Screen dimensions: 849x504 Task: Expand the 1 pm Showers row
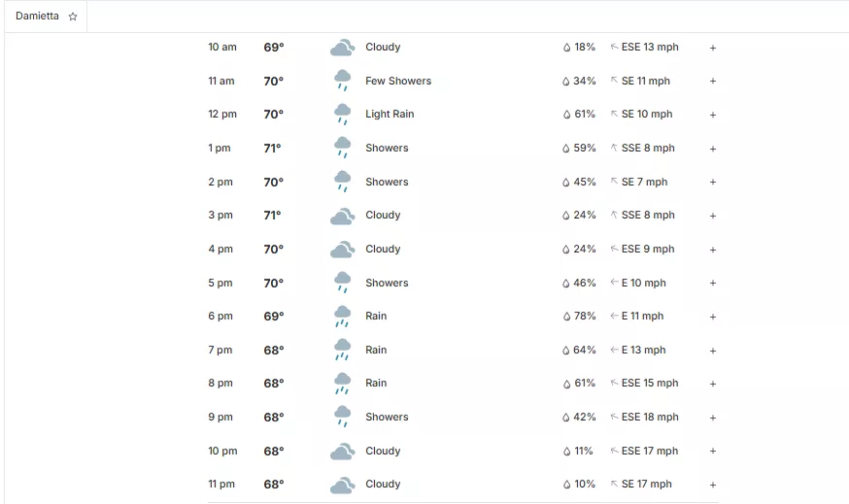[713, 149]
